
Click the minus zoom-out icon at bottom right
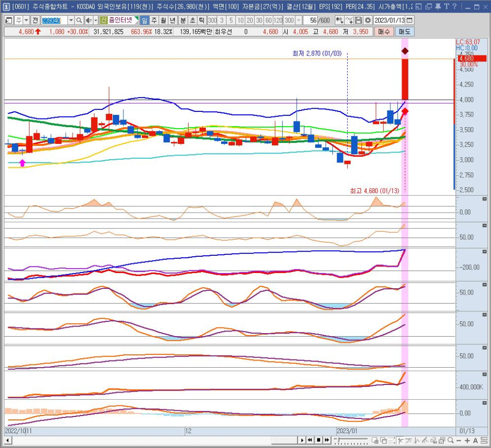(x=459, y=440)
